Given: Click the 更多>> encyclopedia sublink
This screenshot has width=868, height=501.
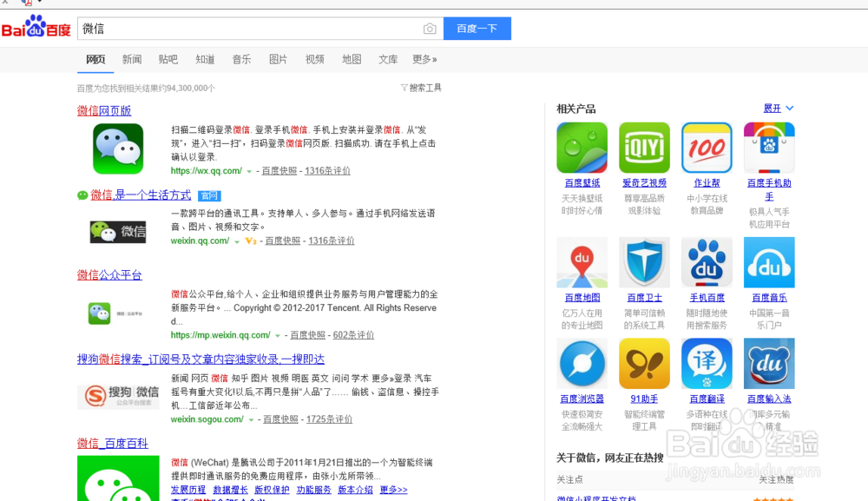Looking at the screenshot, I should click(393, 490).
